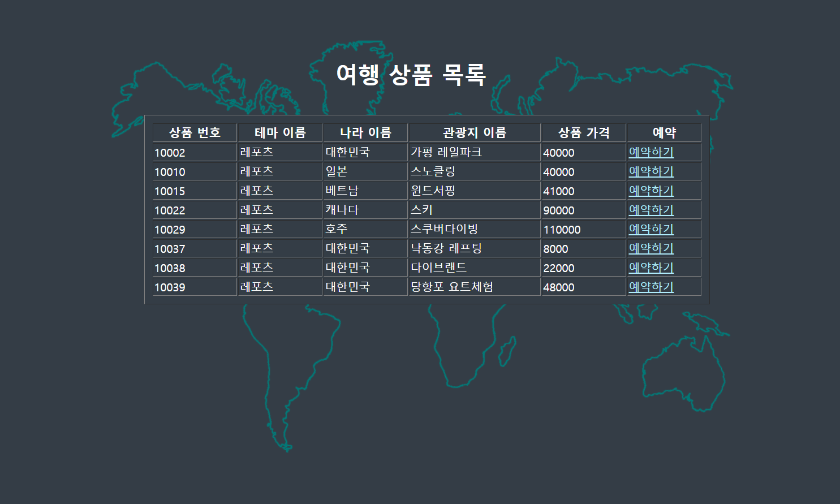This screenshot has width=840, height=504.
Task: Select product number cell 10015
Action: pyautogui.click(x=195, y=191)
